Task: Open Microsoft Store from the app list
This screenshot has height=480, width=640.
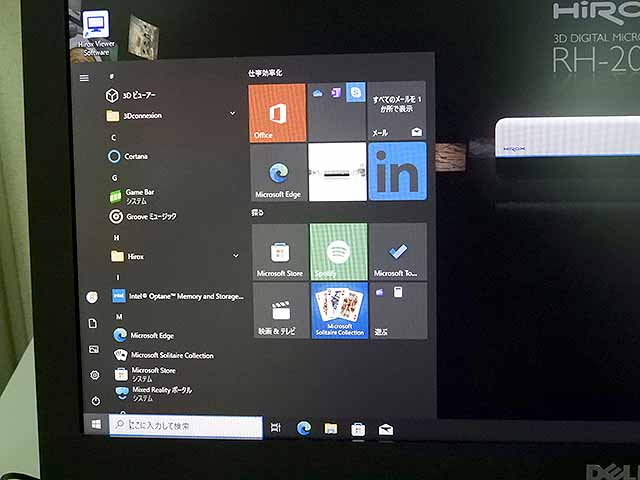Action: tap(144, 374)
